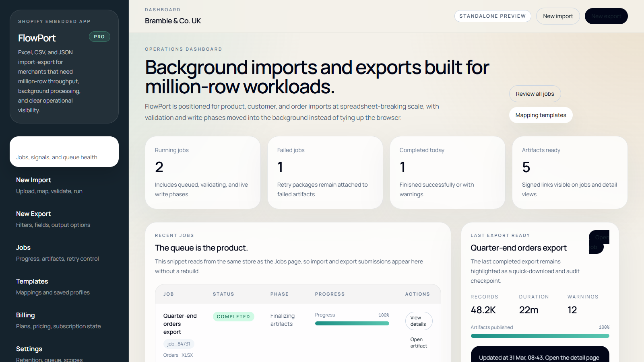Select the Standalone Preview badge
The width and height of the screenshot is (644, 362).
pos(493,16)
